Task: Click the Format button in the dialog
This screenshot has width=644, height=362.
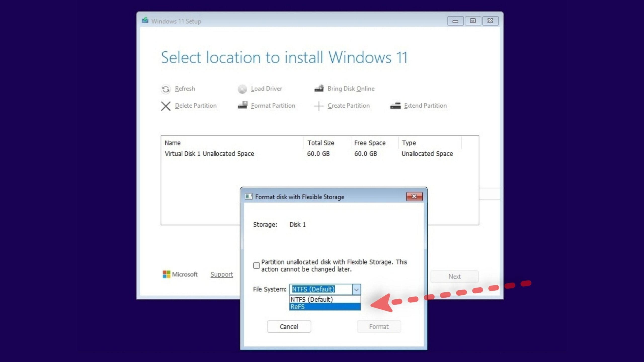Action: (x=379, y=327)
